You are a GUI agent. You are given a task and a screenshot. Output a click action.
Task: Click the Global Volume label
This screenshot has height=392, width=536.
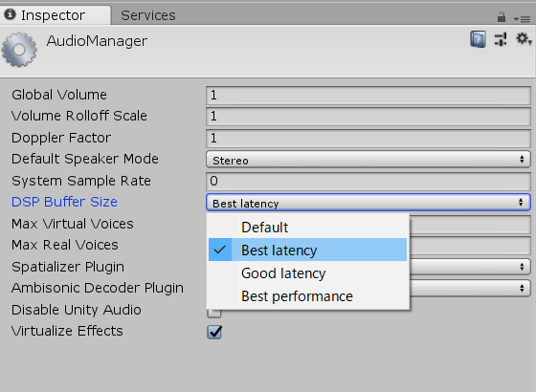click(59, 95)
